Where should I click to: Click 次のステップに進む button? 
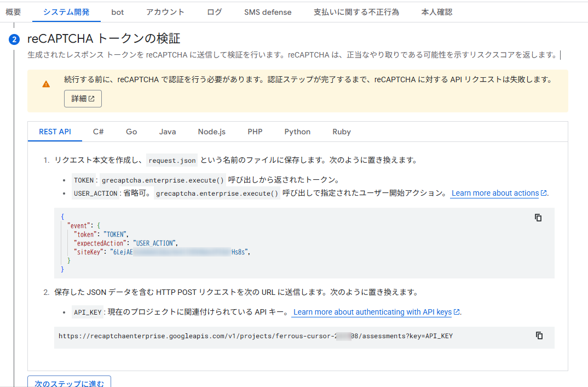(x=70, y=382)
